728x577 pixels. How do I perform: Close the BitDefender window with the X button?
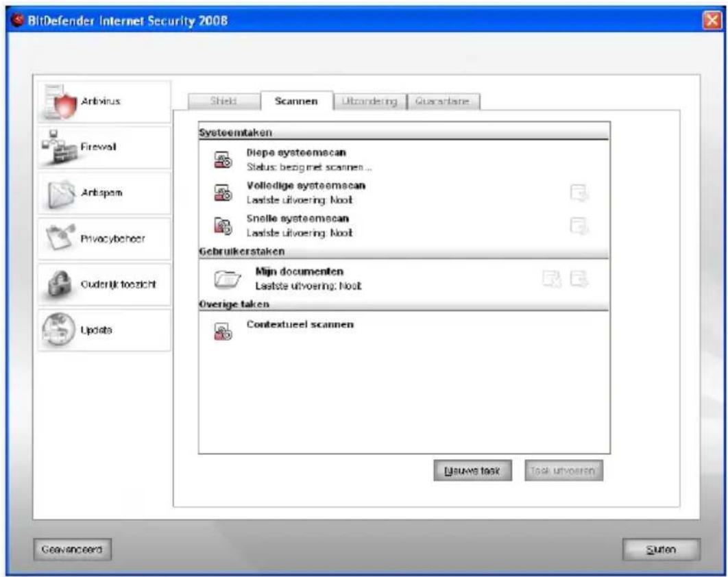pos(712,21)
